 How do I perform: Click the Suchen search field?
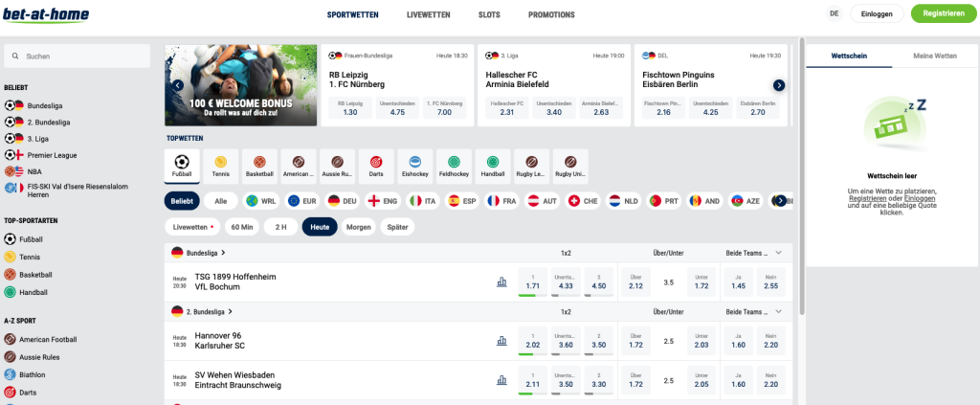77,56
